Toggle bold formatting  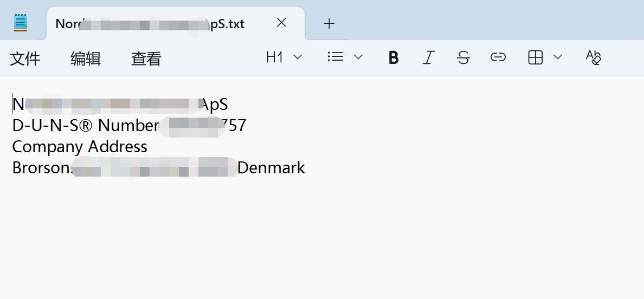pos(394,57)
